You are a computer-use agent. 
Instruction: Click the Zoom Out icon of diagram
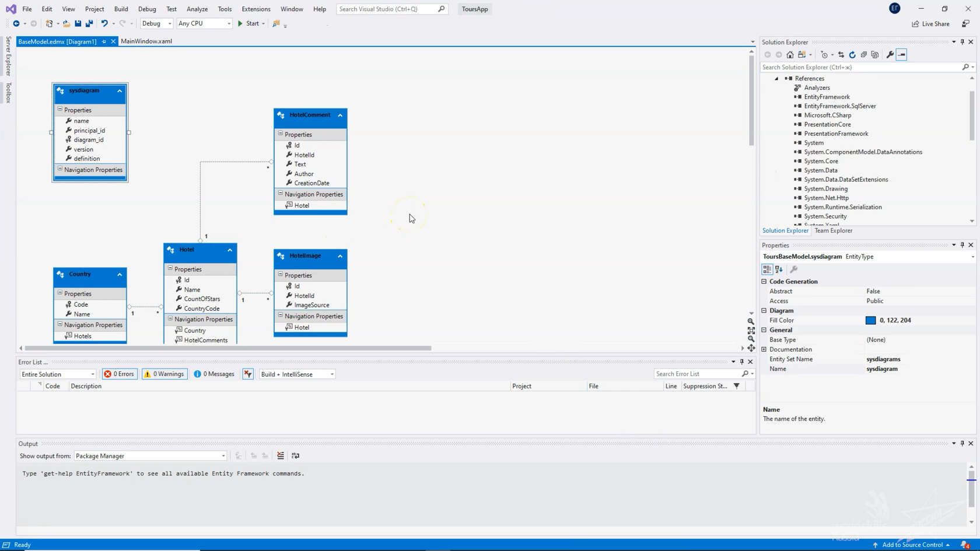751,339
